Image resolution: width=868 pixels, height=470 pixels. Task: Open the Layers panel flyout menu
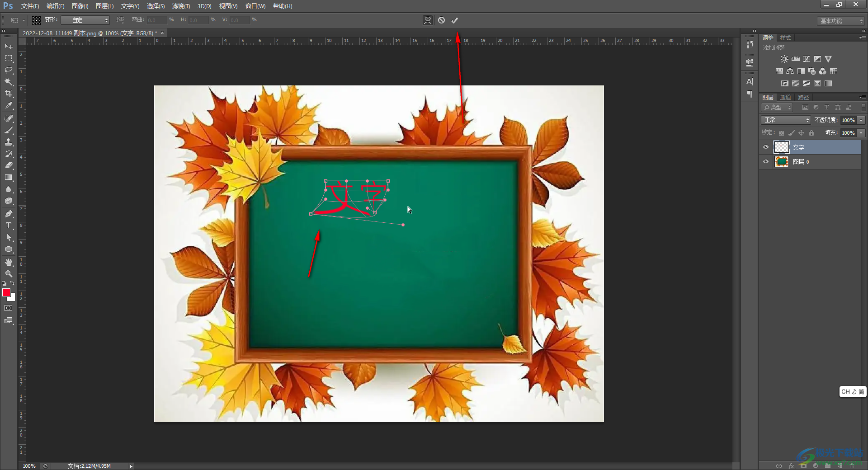click(862, 97)
